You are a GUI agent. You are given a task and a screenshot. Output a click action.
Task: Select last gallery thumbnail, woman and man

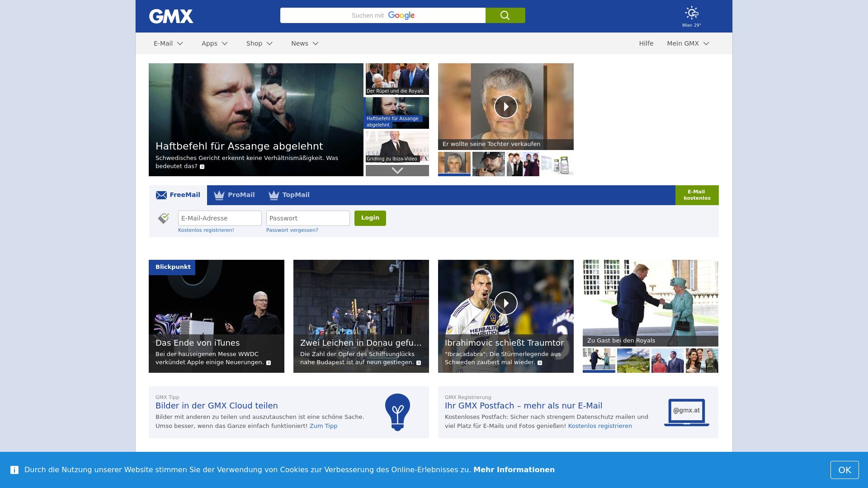(x=702, y=360)
